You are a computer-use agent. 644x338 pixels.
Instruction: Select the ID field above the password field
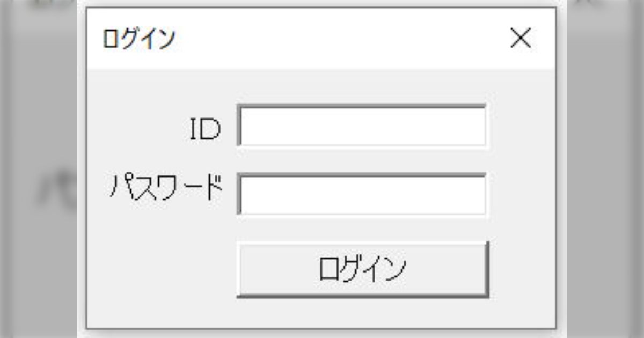point(362,124)
